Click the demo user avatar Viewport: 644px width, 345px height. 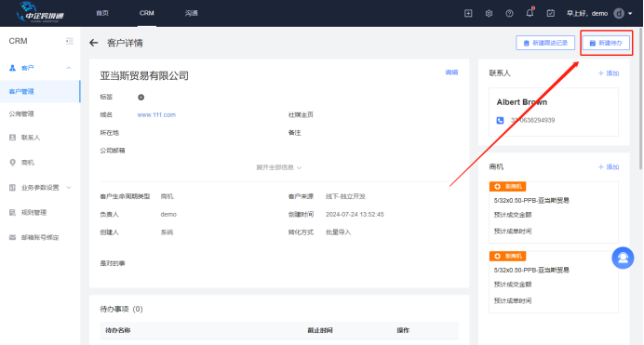(x=619, y=14)
